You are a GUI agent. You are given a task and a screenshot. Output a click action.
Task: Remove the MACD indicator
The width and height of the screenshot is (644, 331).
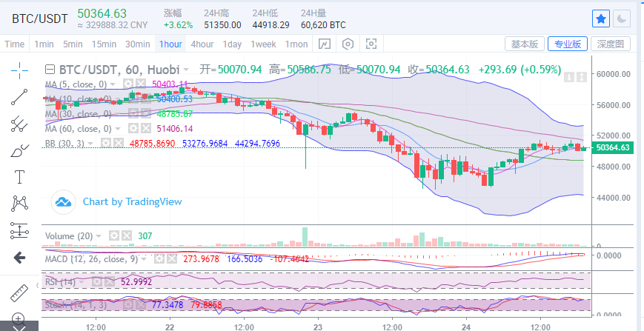tap(171, 259)
